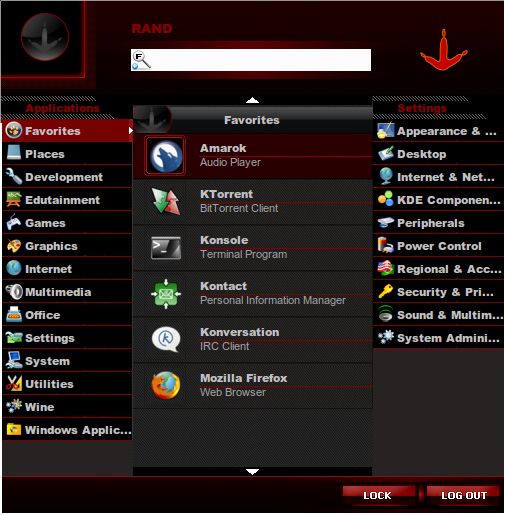Click the Windows Applications folder icon
506x515 pixels.
(x=14, y=429)
